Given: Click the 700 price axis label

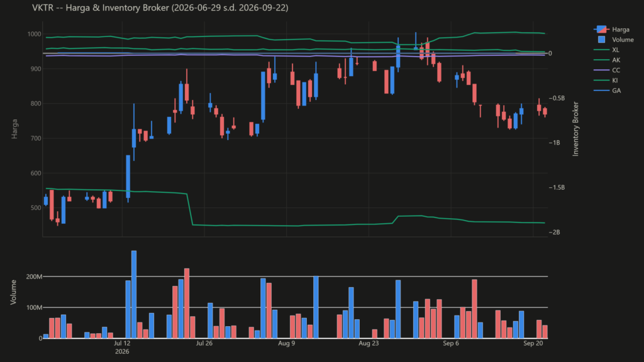Looking at the screenshot, I should (x=36, y=138).
